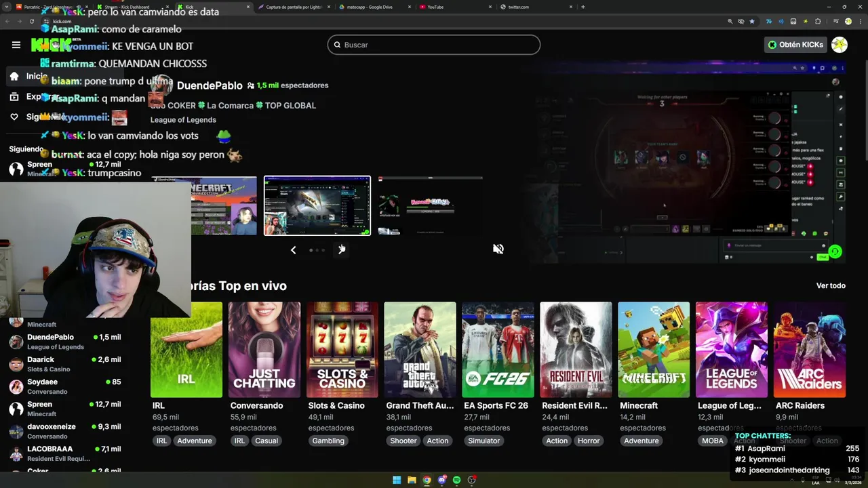Open ARC Raiders category card
This screenshot has height=488, width=868.
pyautogui.click(x=810, y=350)
